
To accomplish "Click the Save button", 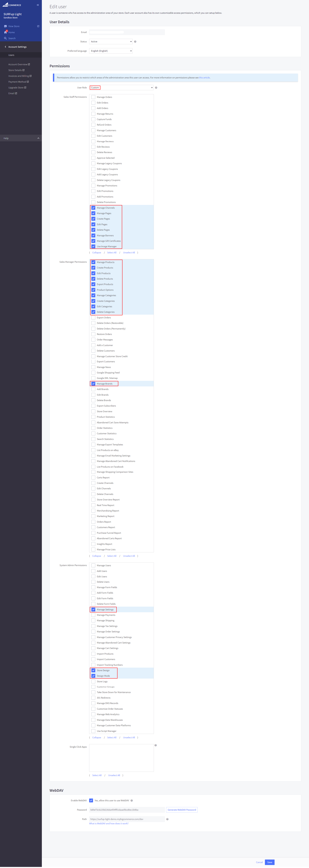I will (x=270, y=862).
